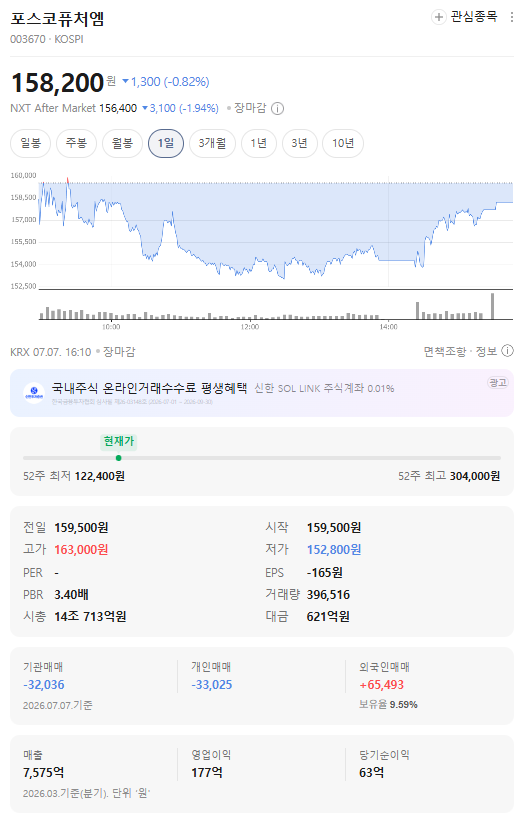
Task: Click the PBR 3.40배 value
Action: pyautogui.click(x=72, y=595)
